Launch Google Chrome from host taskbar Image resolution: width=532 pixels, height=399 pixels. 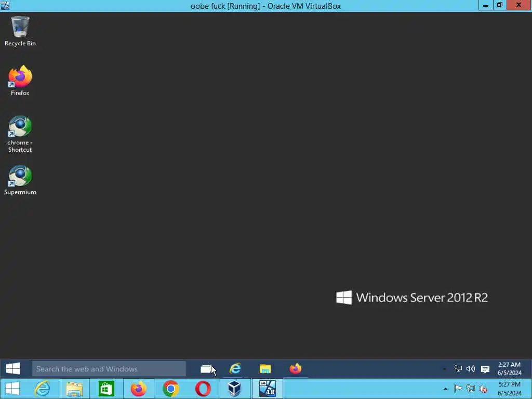click(170, 389)
